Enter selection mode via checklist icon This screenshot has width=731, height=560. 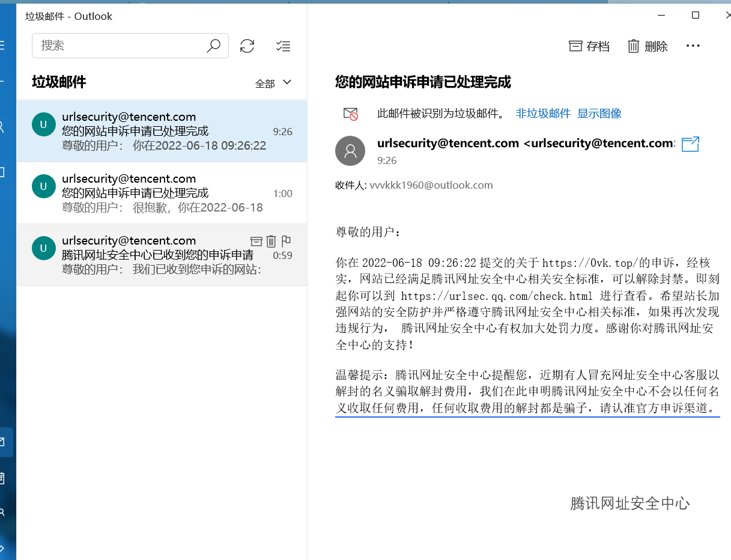click(x=283, y=46)
